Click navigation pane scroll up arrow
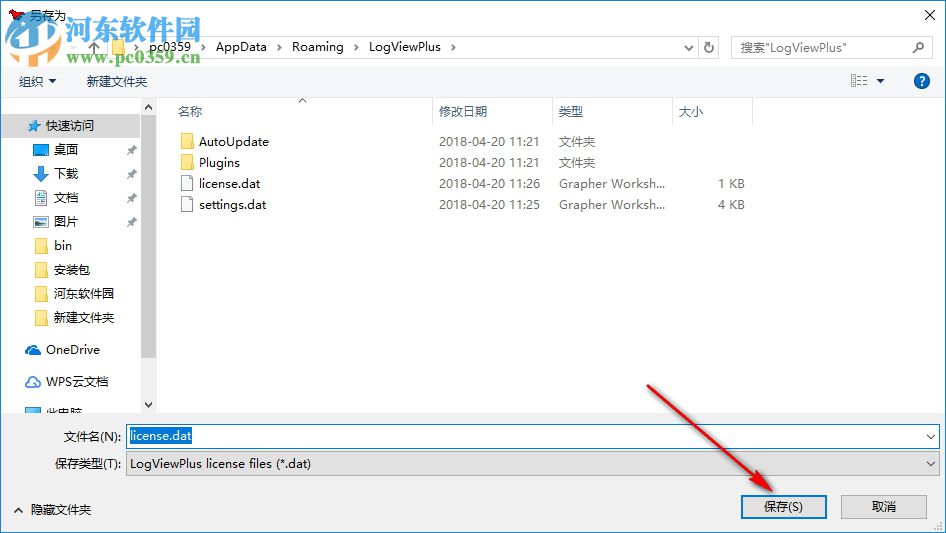 tap(148, 107)
